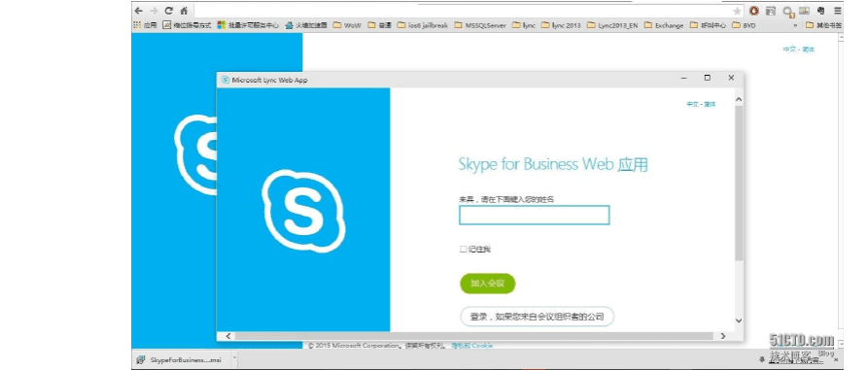Bookmark this page with the star icon
Image resolution: width=868 pixels, height=370 pixels.
737,11
